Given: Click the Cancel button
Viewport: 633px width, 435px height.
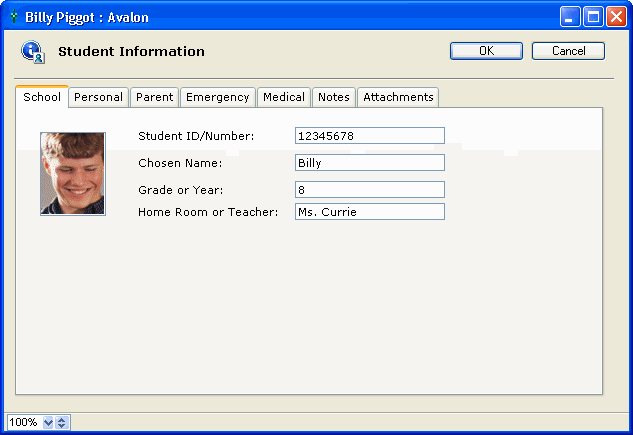Looking at the screenshot, I should click(x=568, y=51).
